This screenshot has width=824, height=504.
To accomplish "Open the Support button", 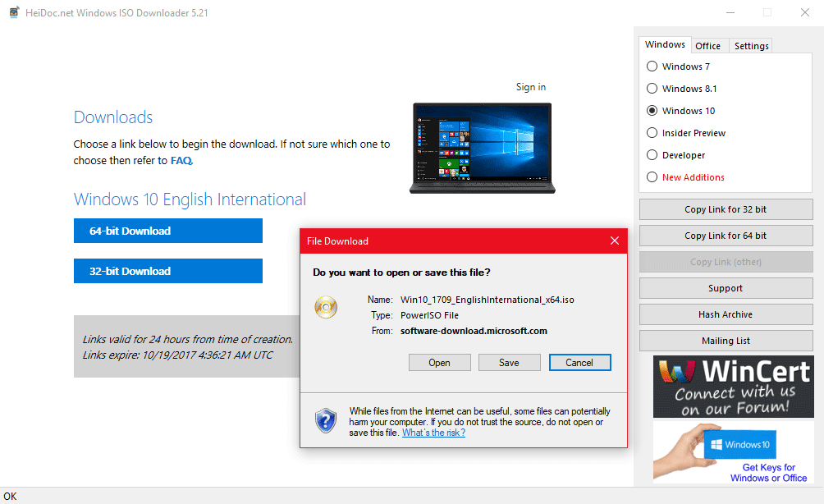I will click(726, 288).
